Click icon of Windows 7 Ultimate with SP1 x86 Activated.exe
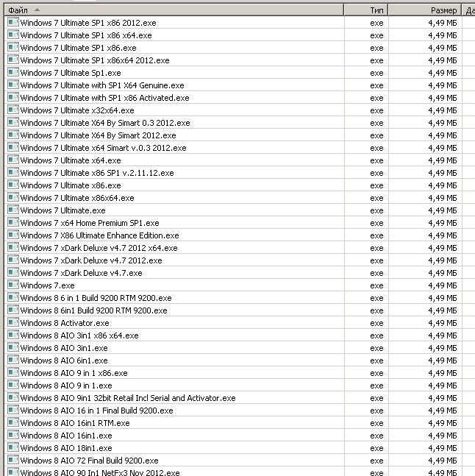This screenshot has width=475, height=476. click(13, 97)
